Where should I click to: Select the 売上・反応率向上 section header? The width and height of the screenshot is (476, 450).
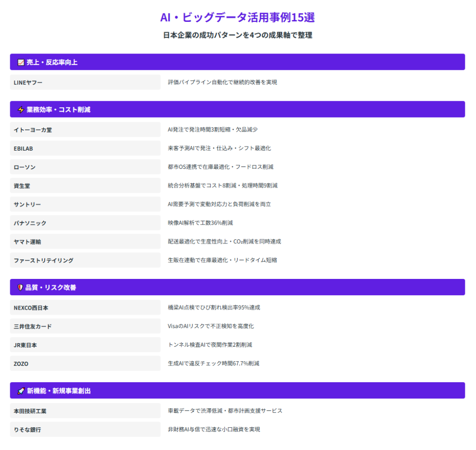click(x=237, y=62)
